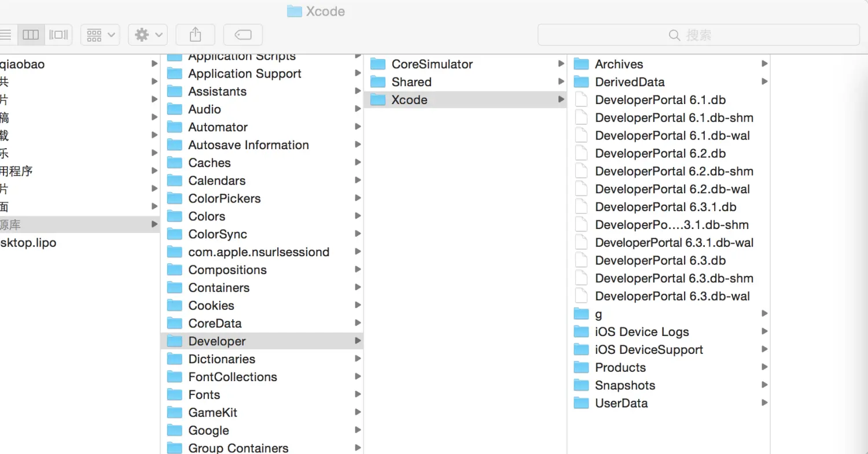Select the Products folder icon

click(582, 368)
